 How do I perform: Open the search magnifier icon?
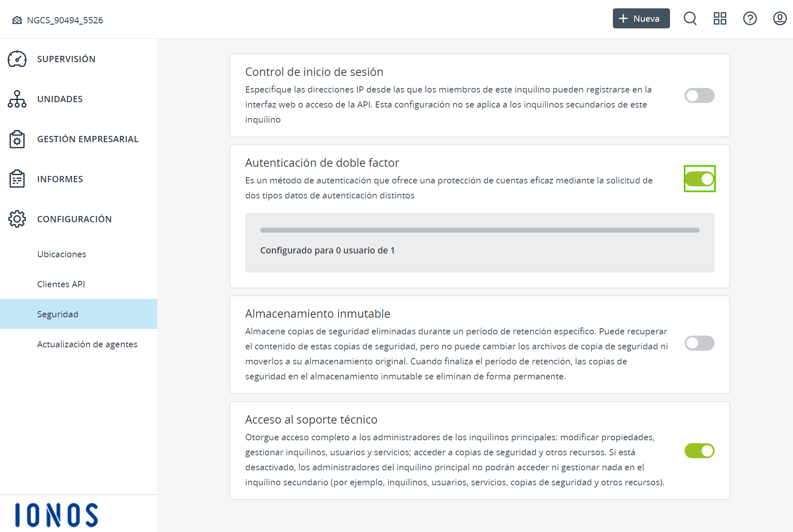(690, 18)
